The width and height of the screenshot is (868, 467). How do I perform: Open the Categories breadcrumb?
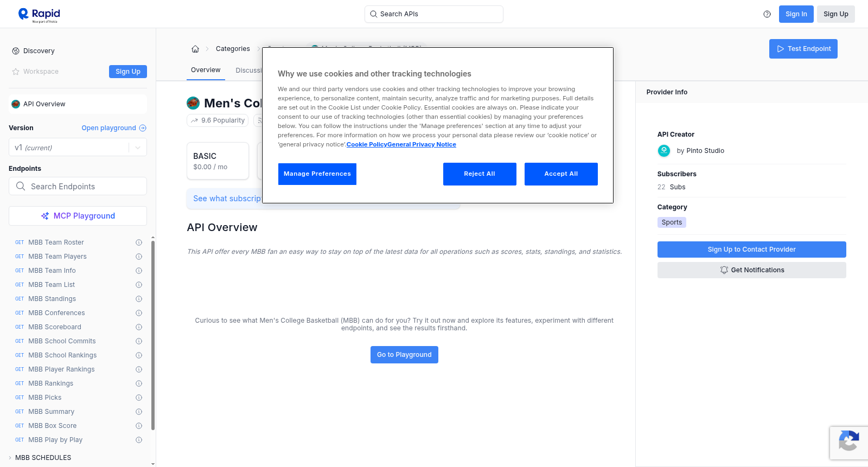[233, 49]
